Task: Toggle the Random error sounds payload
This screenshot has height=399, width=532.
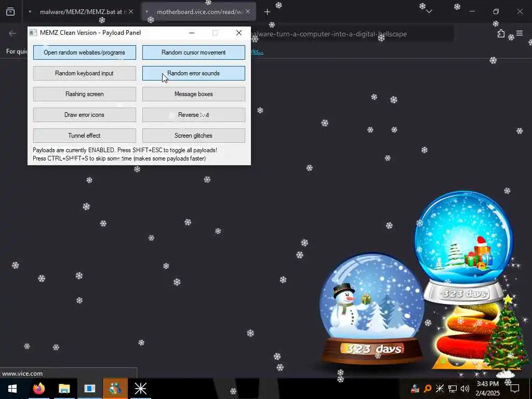Action: coord(193,73)
